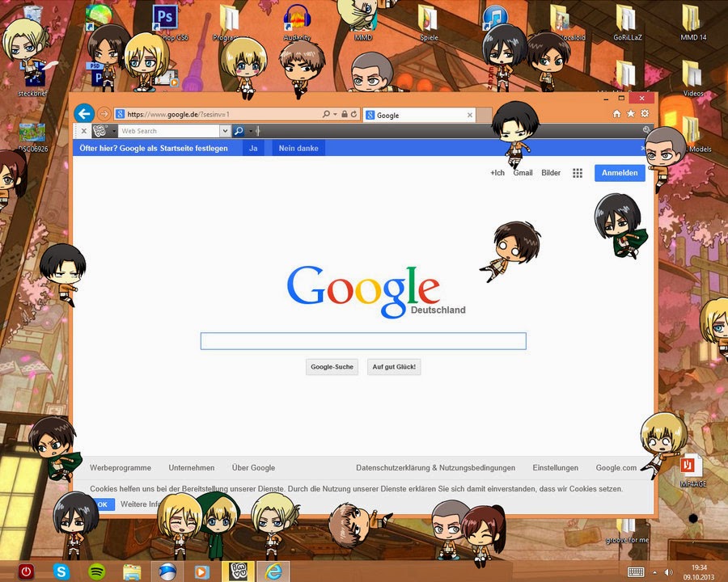Click the security lock icon in address bar
This screenshot has height=582, width=728.
pyautogui.click(x=344, y=114)
